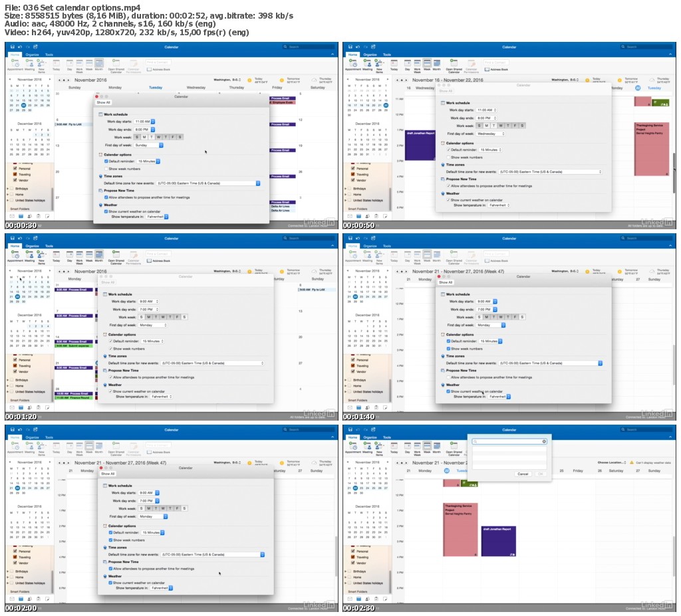Viewport: 681px width, 616px height.
Task: Select Month view icon in the 00:02:30 frame
Action: point(437,447)
